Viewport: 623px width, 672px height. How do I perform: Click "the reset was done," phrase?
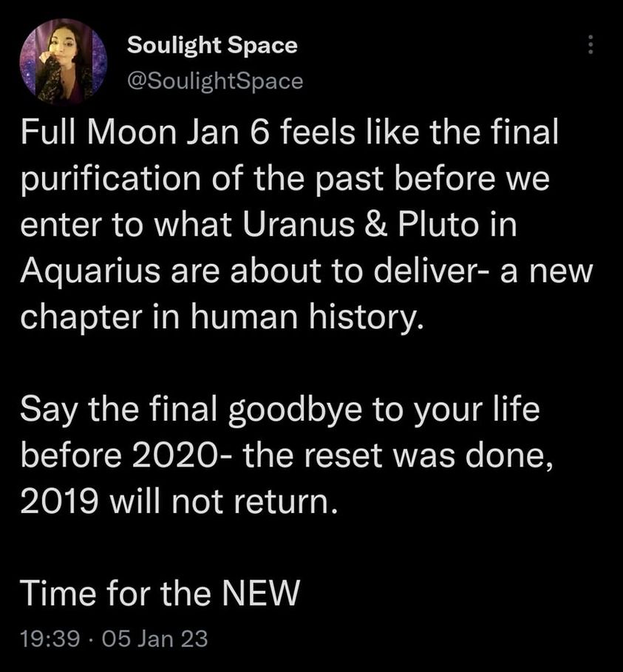coord(398,456)
